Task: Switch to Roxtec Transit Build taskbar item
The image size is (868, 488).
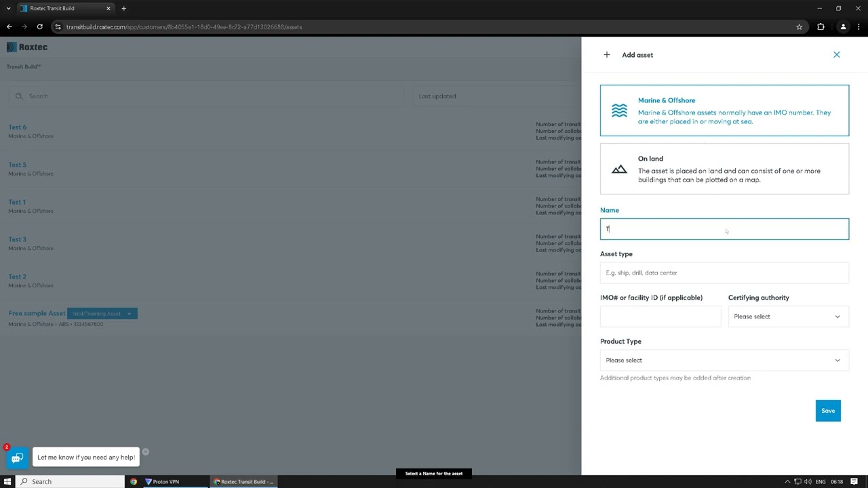Action: pos(243,481)
